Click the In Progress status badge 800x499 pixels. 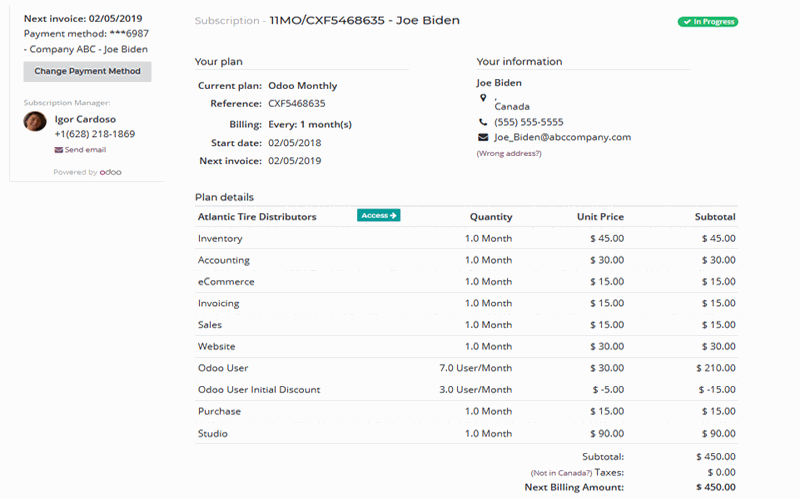(707, 21)
